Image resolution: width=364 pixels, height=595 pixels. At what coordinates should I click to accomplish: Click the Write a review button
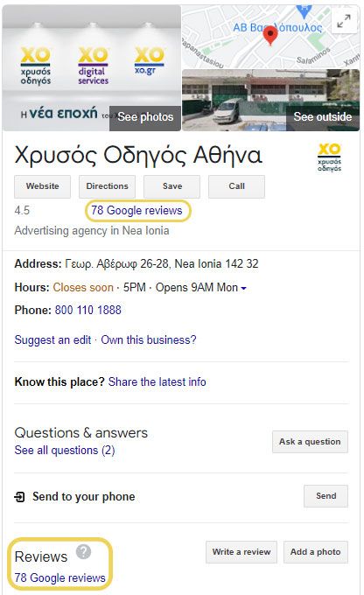click(241, 552)
